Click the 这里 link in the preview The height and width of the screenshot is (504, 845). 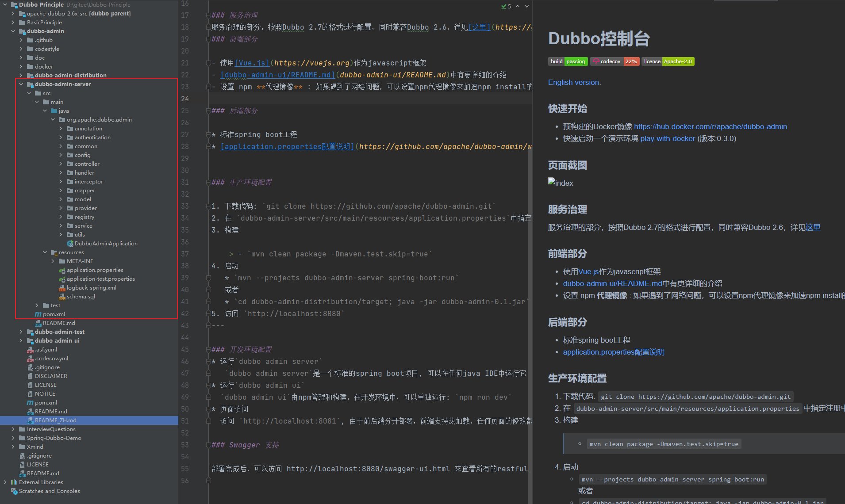coord(813,227)
